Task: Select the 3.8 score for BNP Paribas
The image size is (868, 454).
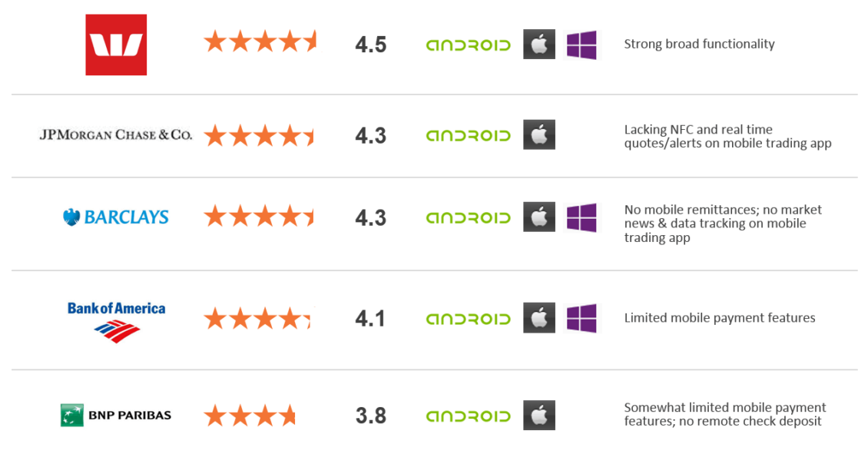Action: [371, 416]
